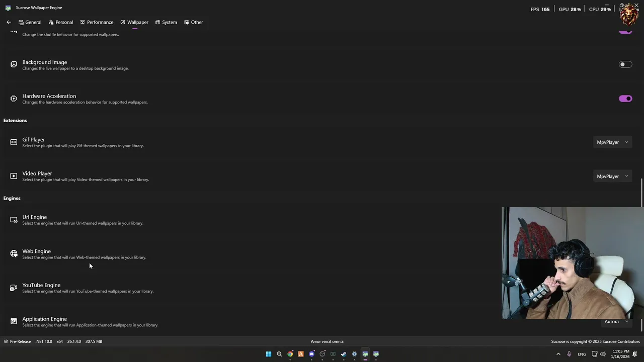Click the x64 architecture status entry
This screenshot has width=644, height=362.
coord(60,341)
